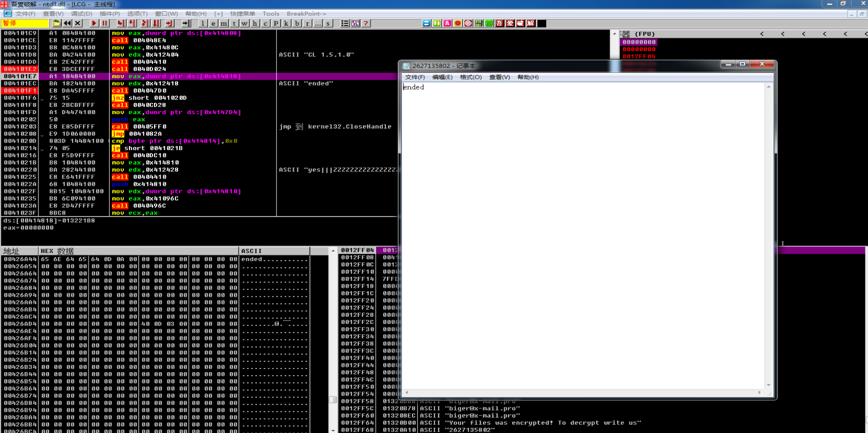This screenshot has height=433, width=868.
Task: Open windows list with 'w' button
Action: [x=245, y=23]
